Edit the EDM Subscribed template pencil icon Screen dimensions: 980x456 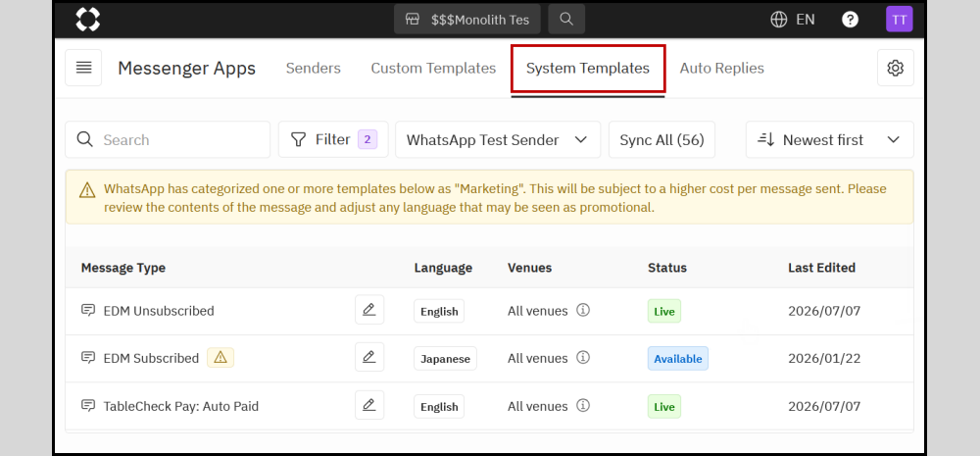tap(369, 357)
